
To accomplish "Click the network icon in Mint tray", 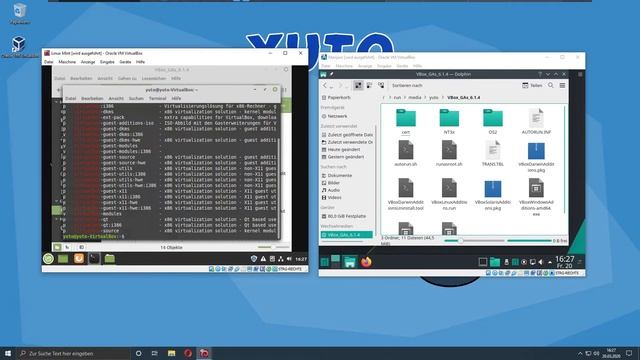I will coord(280,259).
